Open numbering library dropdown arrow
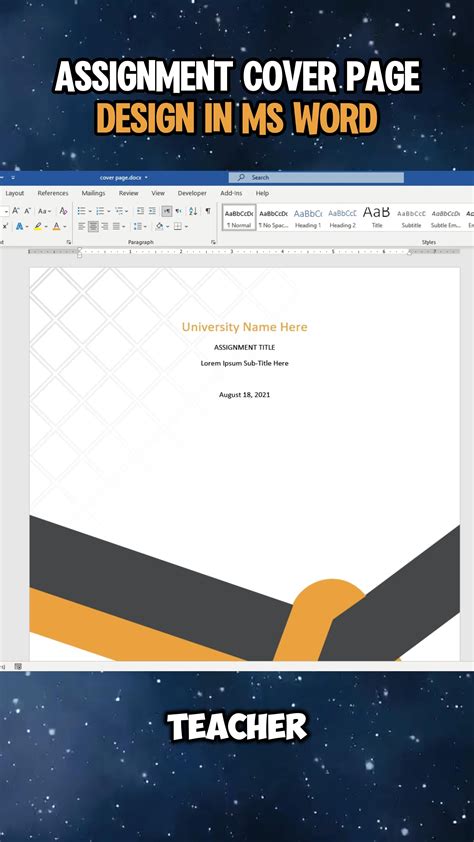474x842 pixels. [x=109, y=211]
